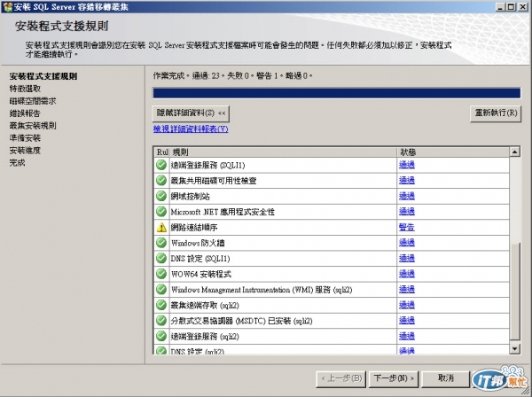
Task: Open 通過 status link for 叢集共用磁碟可用性檢查
Action: [x=407, y=181]
